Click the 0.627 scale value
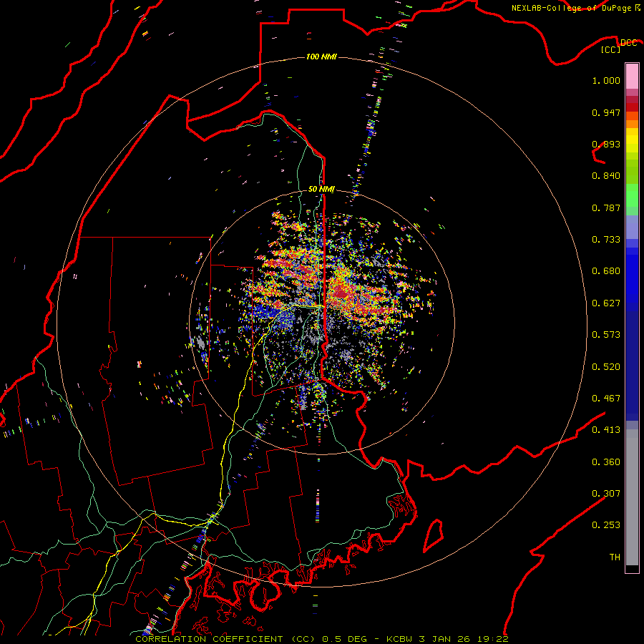Viewport: 644px width, 644px height. [606, 303]
